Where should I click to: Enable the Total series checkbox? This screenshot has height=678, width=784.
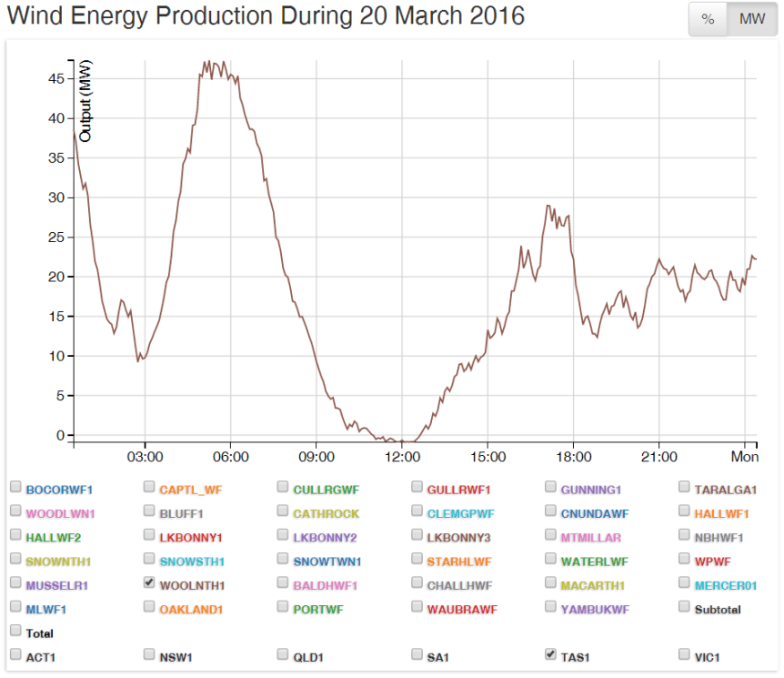click(x=15, y=630)
